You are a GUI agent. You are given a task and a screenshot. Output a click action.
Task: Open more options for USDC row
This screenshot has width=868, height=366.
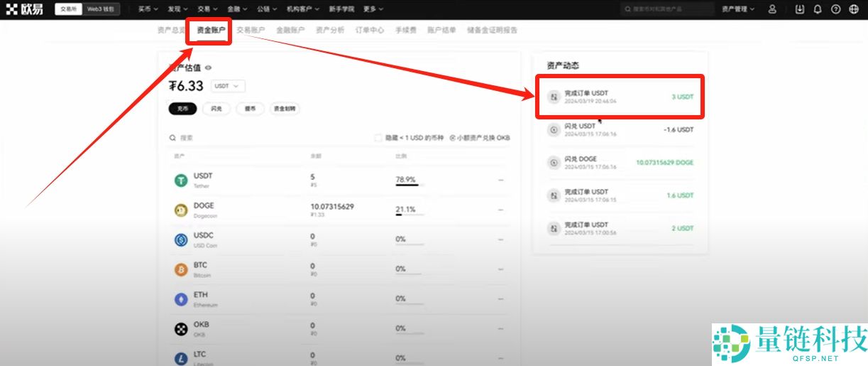501,240
